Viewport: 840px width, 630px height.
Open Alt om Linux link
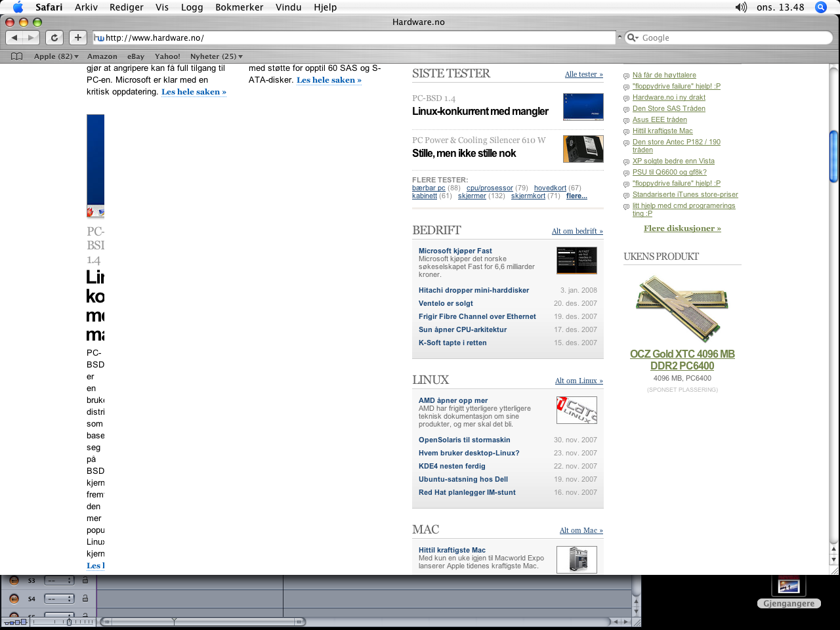click(x=579, y=381)
